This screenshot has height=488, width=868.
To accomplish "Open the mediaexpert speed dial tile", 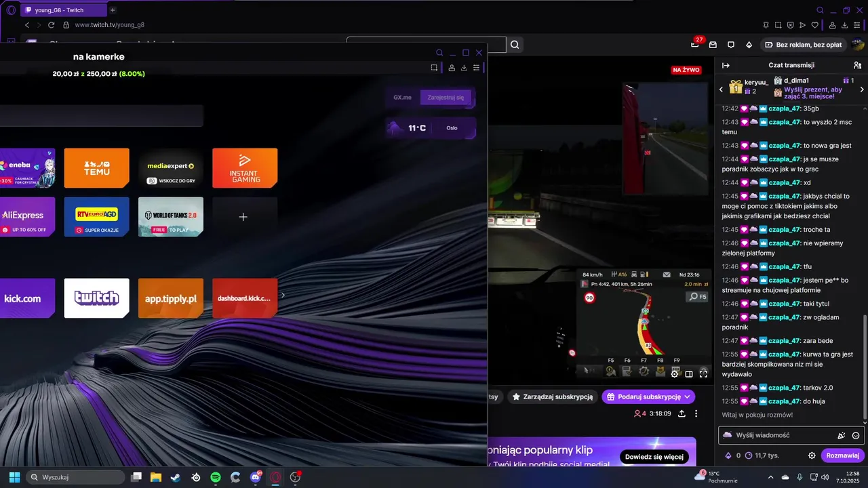I will point(171,168).
